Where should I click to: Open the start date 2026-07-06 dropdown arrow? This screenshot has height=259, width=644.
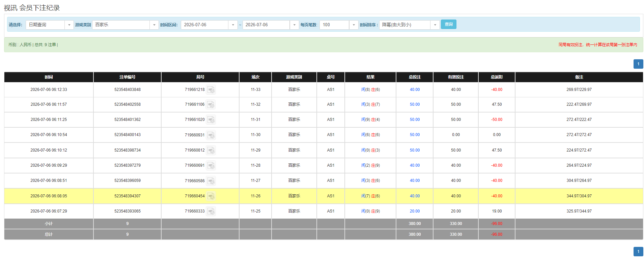coord(233,25)
